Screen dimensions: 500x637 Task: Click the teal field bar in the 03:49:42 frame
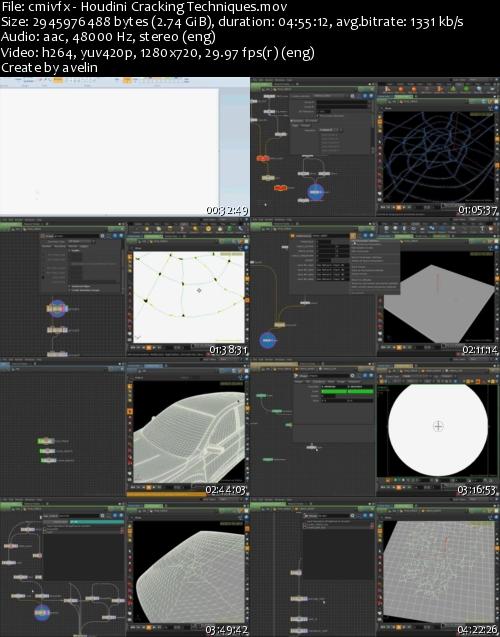coord(97,521)
